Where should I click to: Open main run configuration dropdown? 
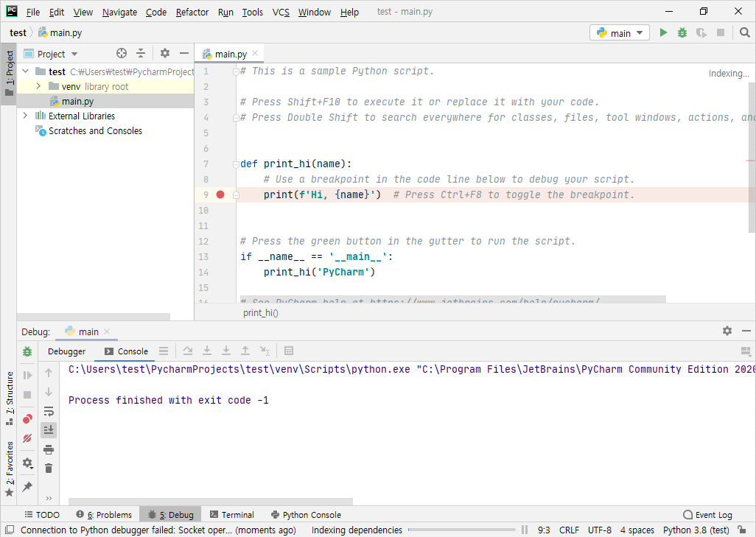[x=620, y=32]
